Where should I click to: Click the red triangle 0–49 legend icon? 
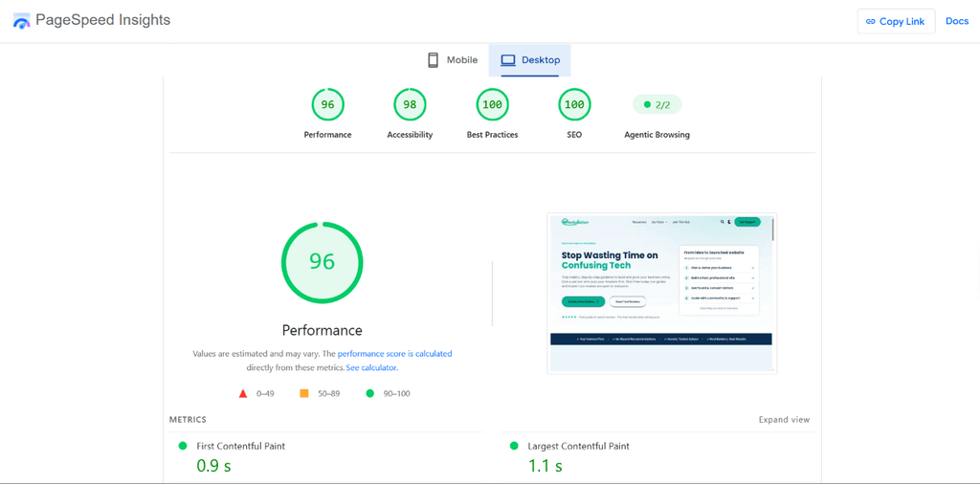243,394
